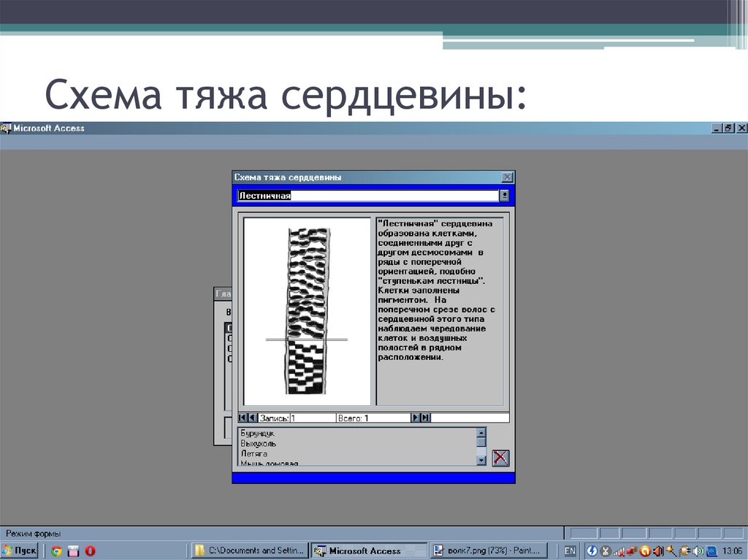Image resolution: width=748 pixels, height=560 pixels.
Task: Open Google Chrome from the quick launch area
Action: (x=56, y=551)
